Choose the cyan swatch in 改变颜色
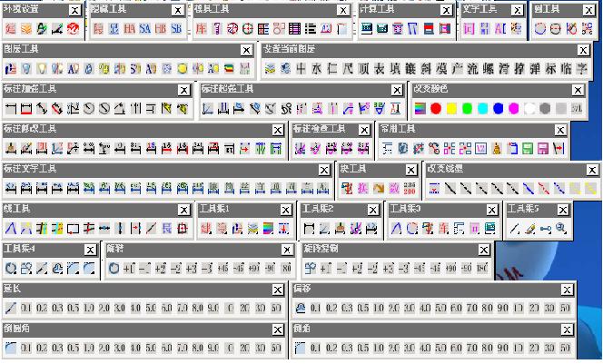 [482, 109]
